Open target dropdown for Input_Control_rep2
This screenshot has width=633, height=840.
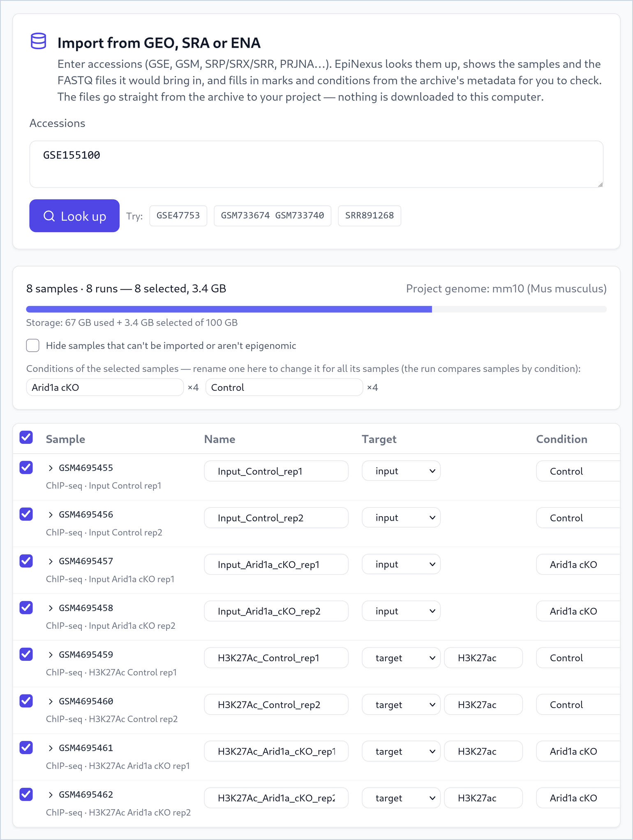click(x=401, y=518)
